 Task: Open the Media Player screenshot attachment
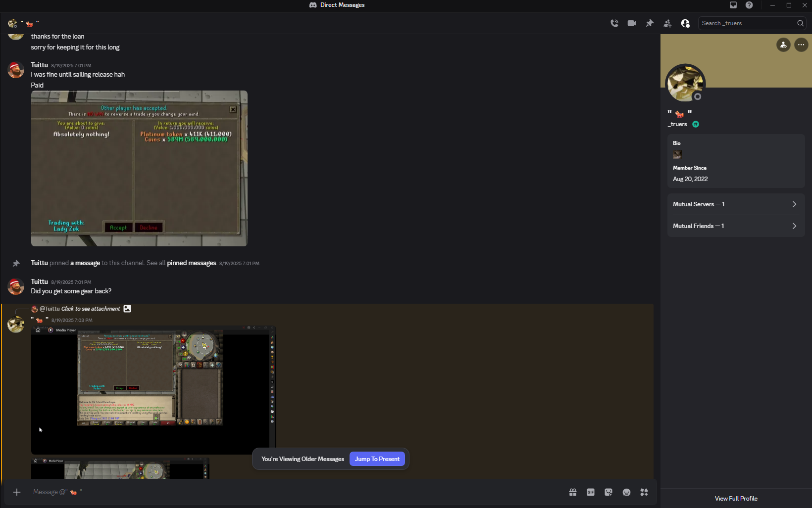coord(153,390)
